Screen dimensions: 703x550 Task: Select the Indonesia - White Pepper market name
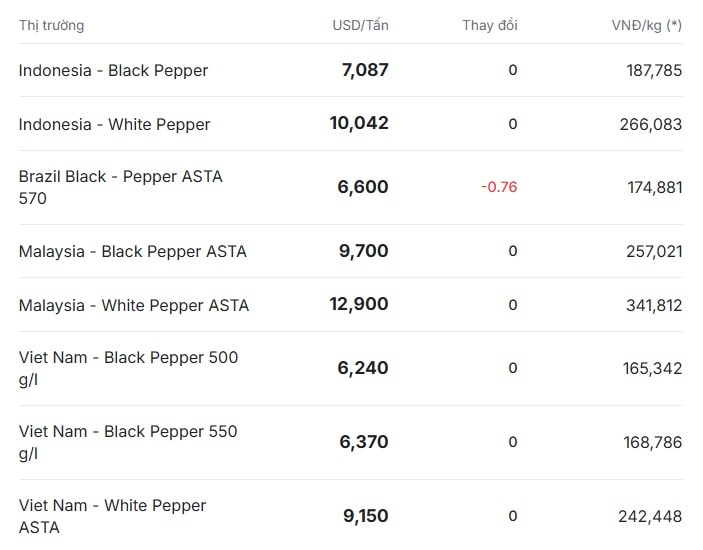pyautogui.click(x=115, y=124)
